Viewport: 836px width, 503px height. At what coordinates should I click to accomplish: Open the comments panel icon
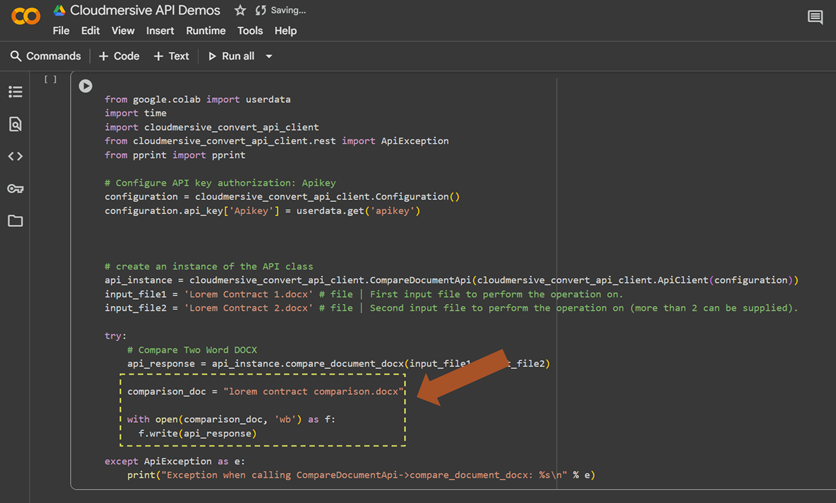[815, 17]
